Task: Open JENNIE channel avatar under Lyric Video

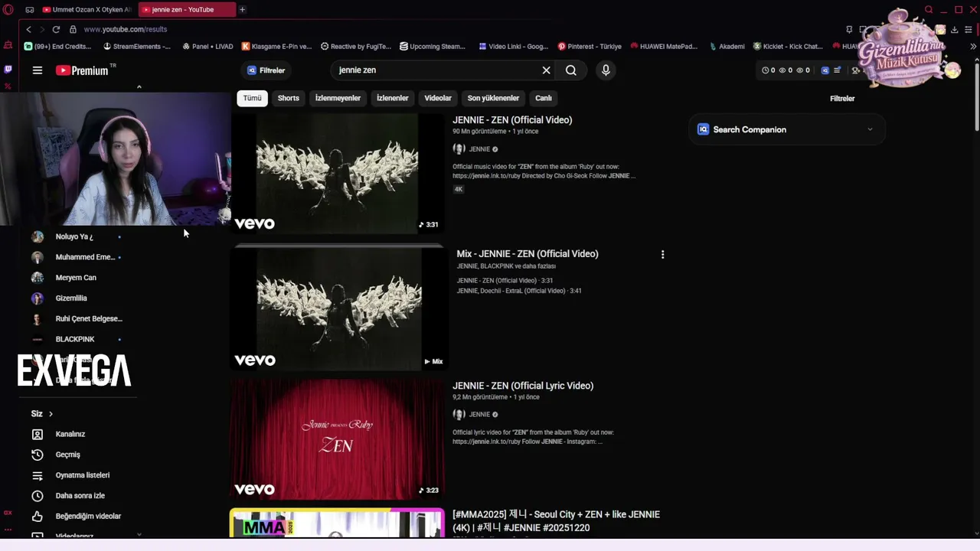Action: pyautogui.click(x=459, y=415)
